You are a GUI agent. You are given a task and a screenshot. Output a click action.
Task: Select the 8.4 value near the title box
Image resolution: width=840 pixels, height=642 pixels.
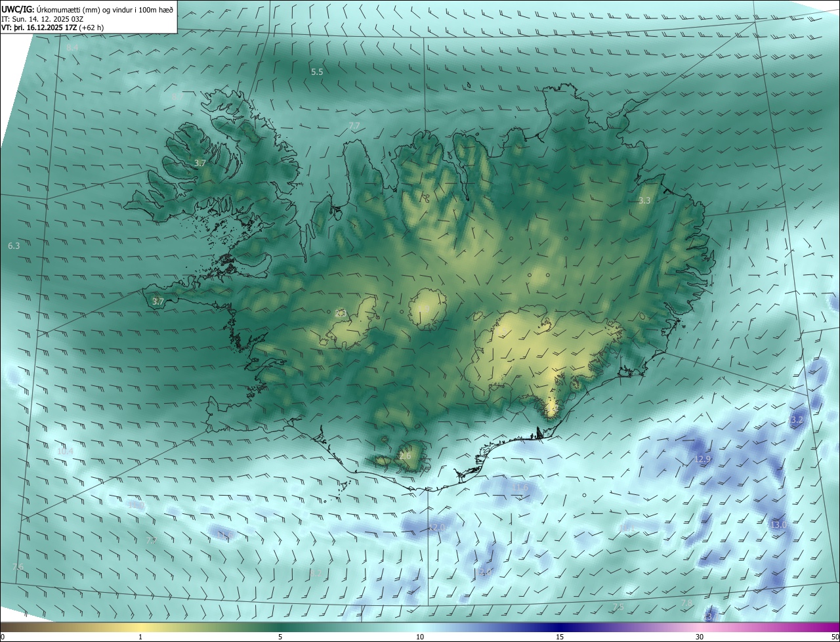(x=72, y=48)
